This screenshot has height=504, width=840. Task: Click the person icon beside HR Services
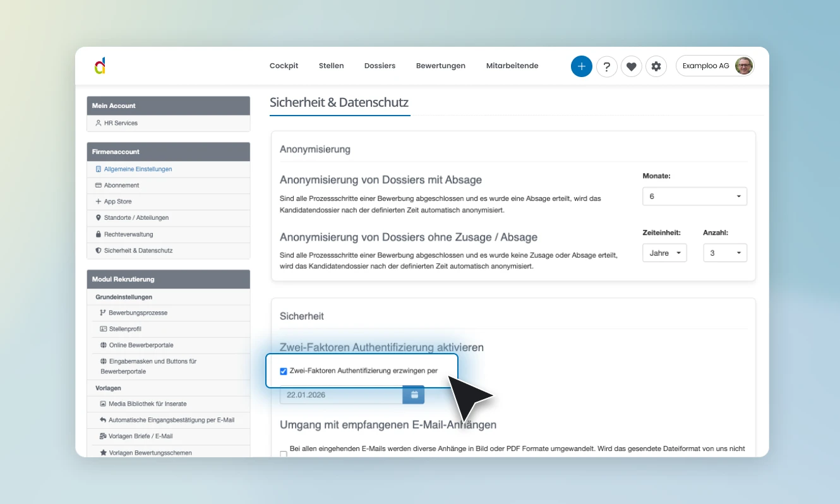99,123
